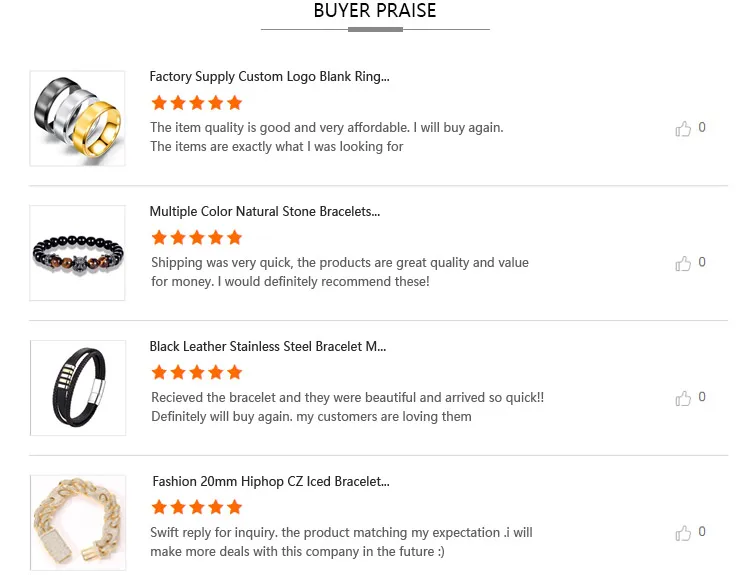Open the gold iced chain bracelet image
750x575 pixels.
point(78,522)
